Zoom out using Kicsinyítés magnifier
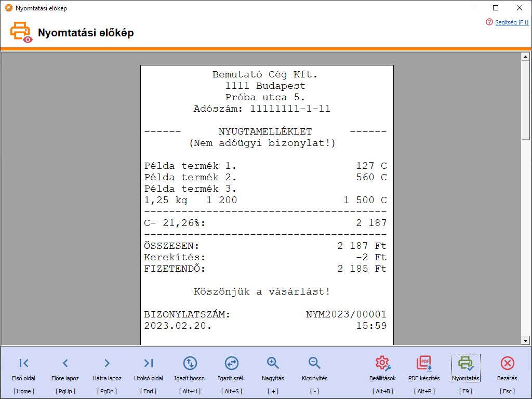Viewport: 532px width, 399px height. (314, 363)
